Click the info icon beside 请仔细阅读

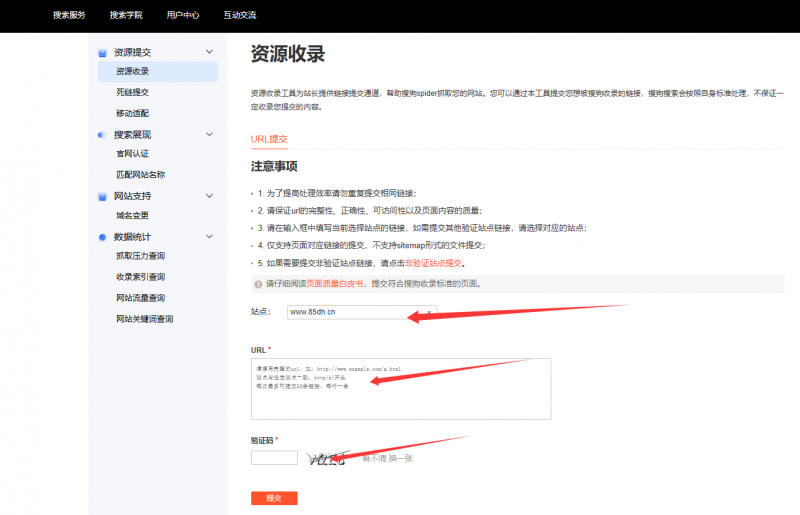click(257, 284)
